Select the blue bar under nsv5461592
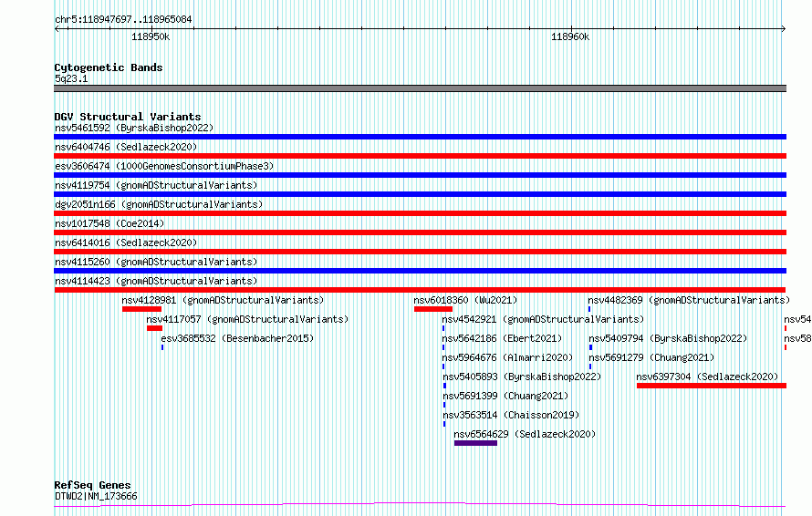Screen dimensions: 812x516 pyautogui.click(x=420, y=137)
